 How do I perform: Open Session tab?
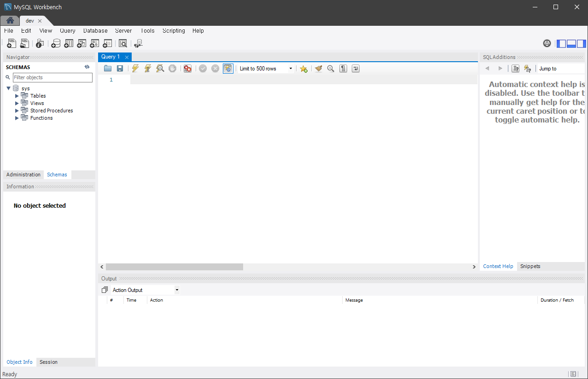pos(48,362)
